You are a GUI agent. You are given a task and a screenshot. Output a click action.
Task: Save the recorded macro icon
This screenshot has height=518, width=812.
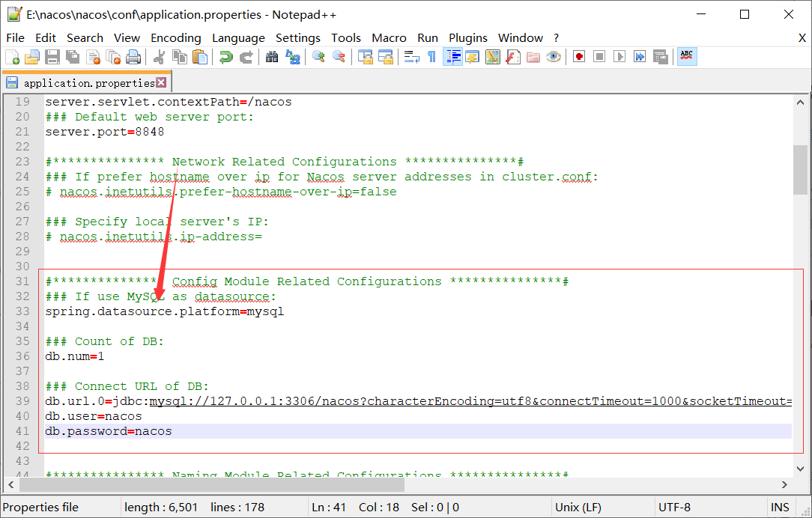click(660, 56)
